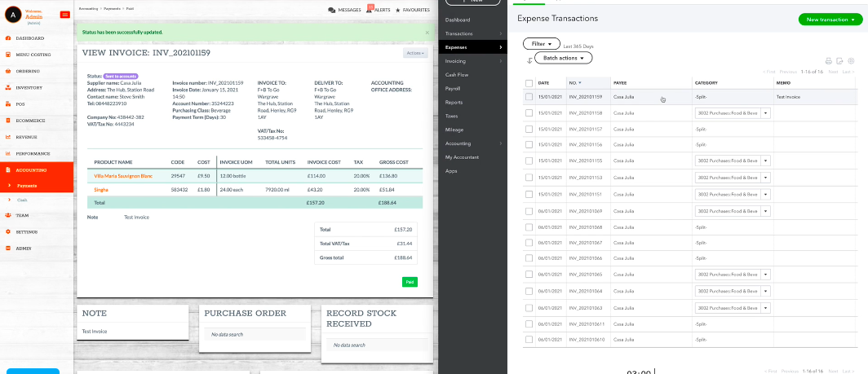Open Payroll in QuickBooks menu

click(x=454, y=89)
